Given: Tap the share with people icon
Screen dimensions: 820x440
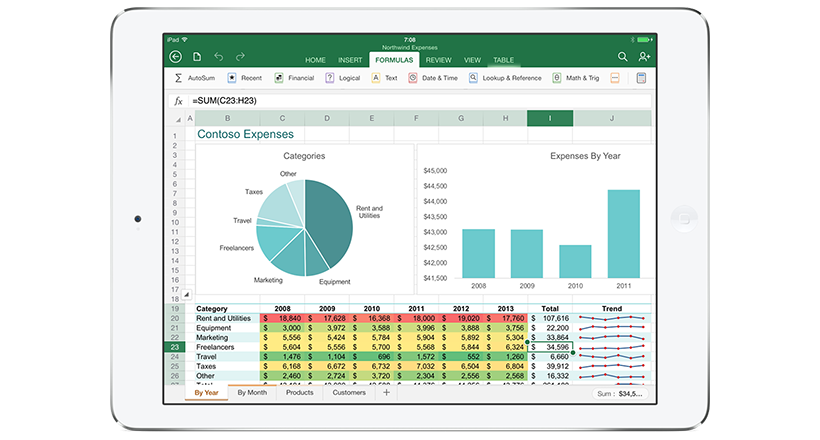Looking at the screenshot, I should tap(644, 57).
